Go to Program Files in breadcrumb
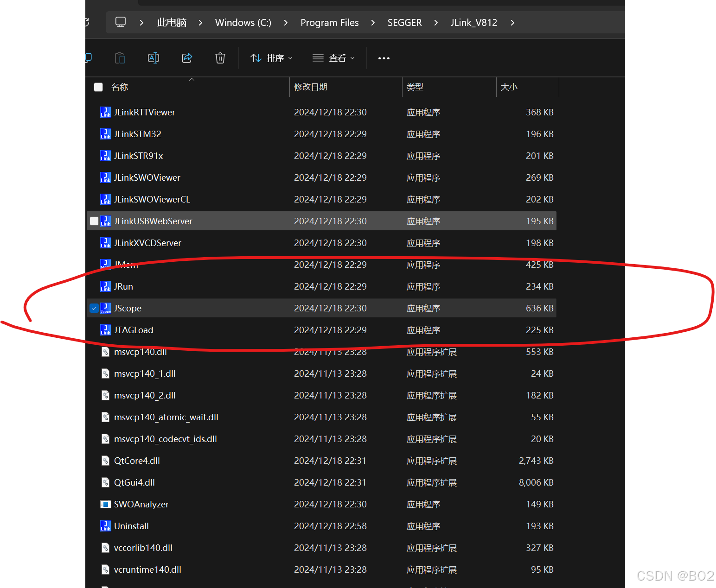 [x=330, y=22]
